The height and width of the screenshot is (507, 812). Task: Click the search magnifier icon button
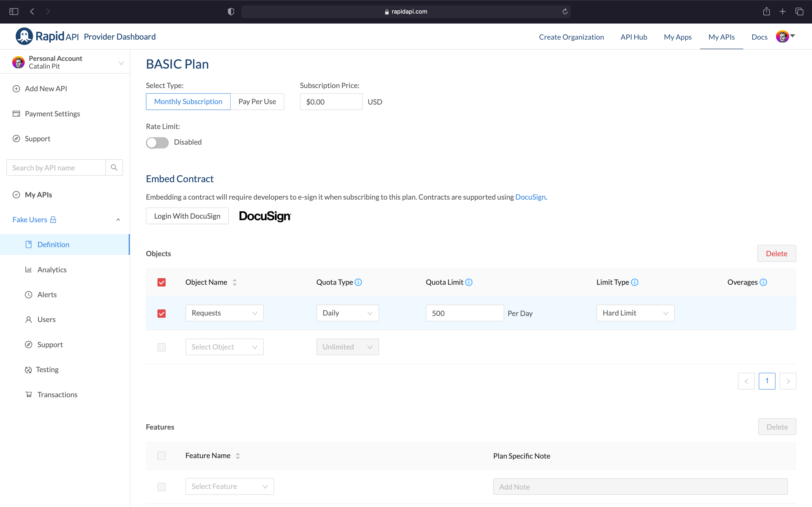(114, 167)
